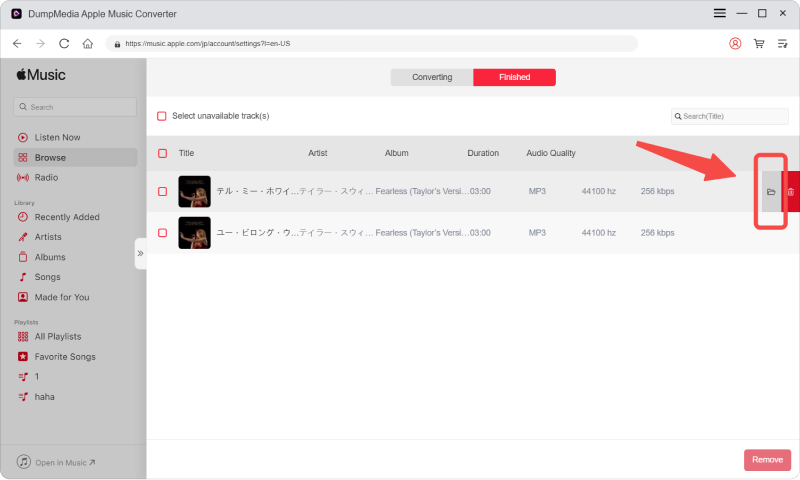
Task: Open the hamburger menu in title bar
Action: click(719, 13)
